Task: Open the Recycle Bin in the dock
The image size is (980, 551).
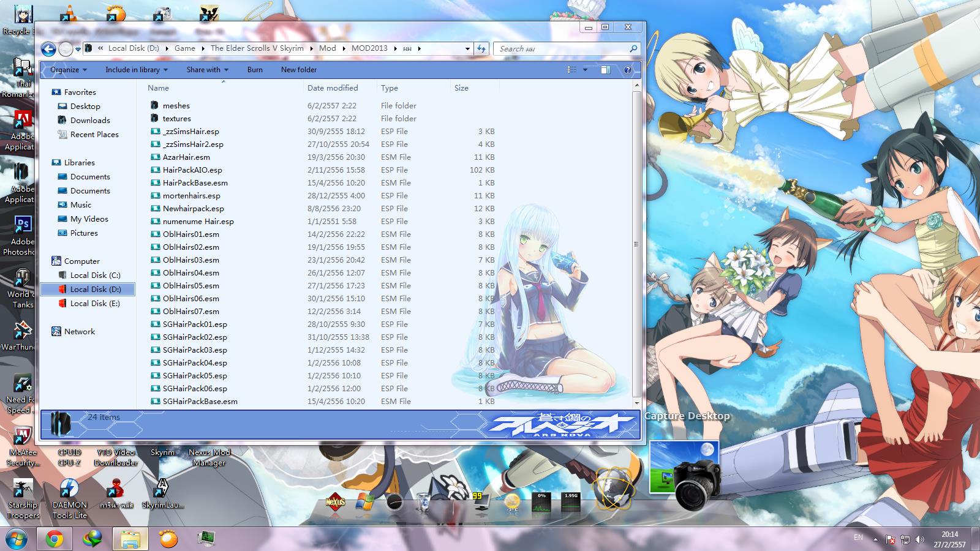Action: 423,501
